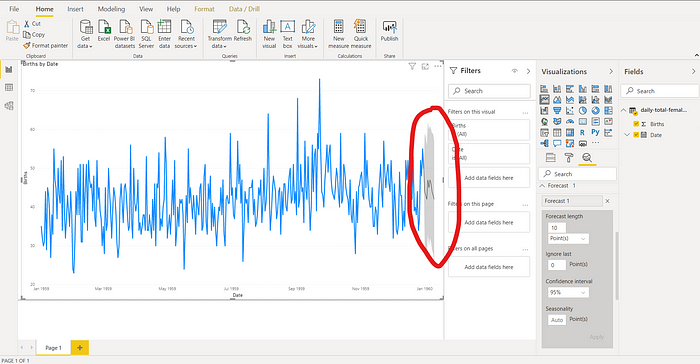Open the Data / Drill ribbon tab

click(x=244, y=9)
